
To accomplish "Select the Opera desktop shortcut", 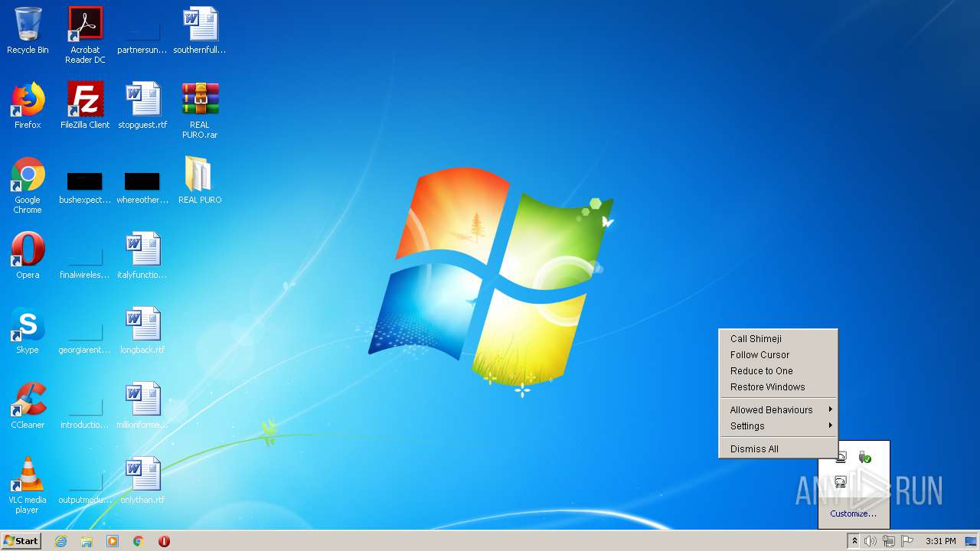I will pyautogui.click(x=28, y=256).
